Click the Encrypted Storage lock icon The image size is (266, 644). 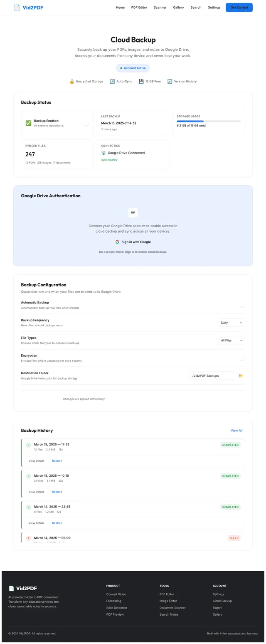(72, 82)
